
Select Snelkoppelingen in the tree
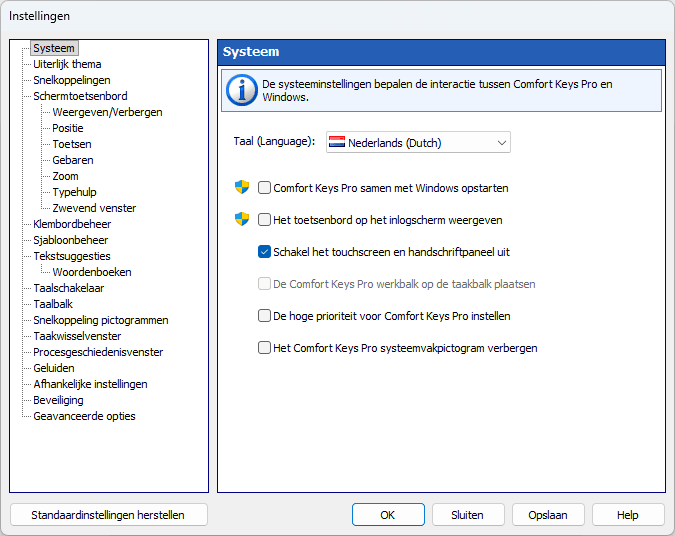point(72,80)
